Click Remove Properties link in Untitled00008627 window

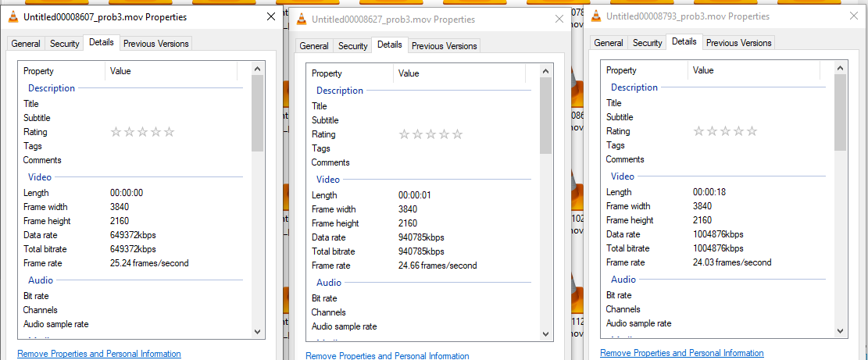388,355
